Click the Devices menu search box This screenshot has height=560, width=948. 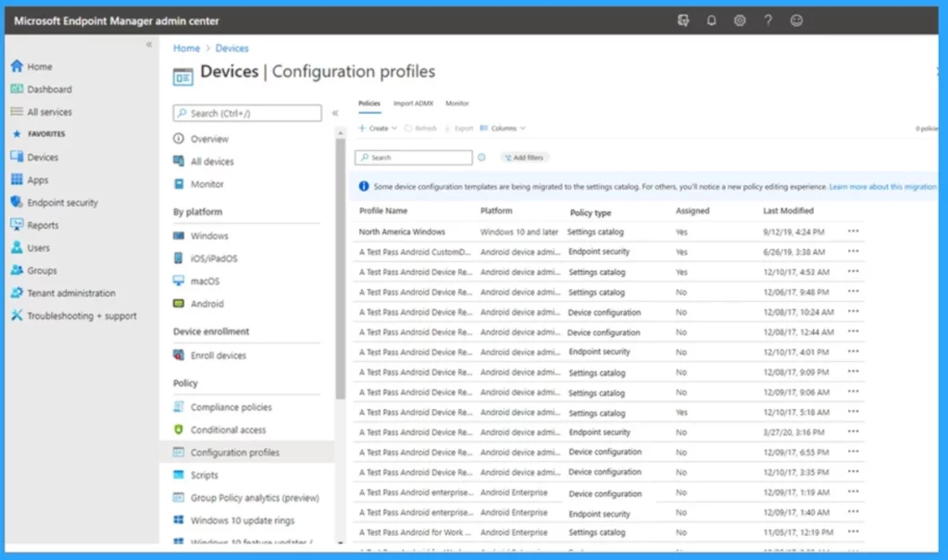point(247,113)
